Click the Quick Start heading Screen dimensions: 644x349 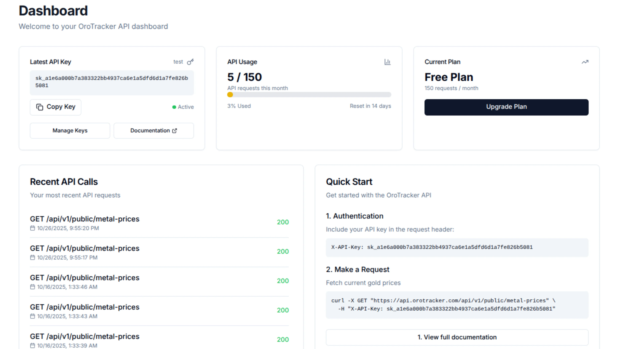click(x=349, y=182)
